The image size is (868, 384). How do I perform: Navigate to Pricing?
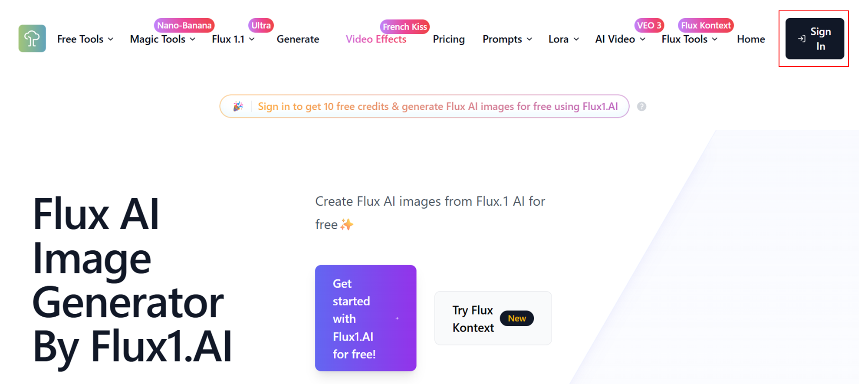click(449, 39)
